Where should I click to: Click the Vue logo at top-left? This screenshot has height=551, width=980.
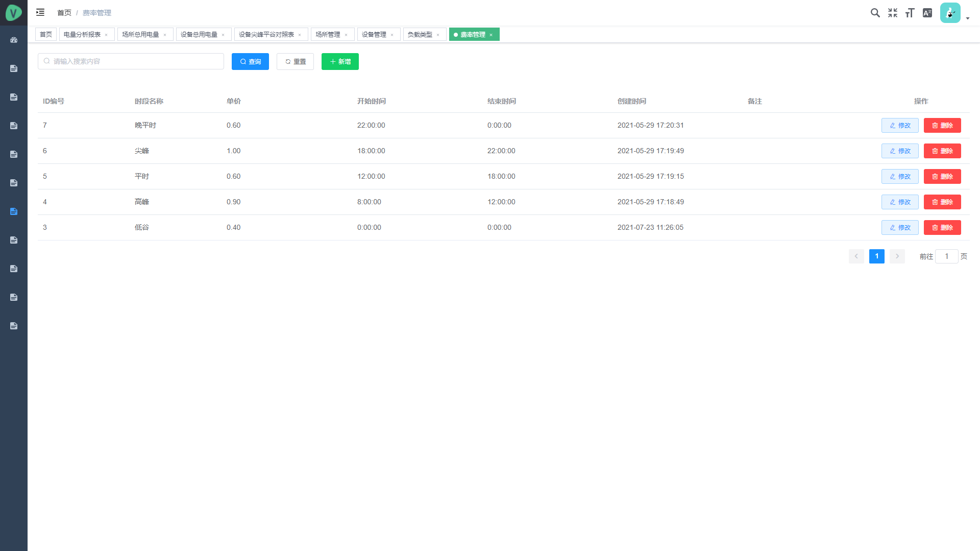click(x=14, y=13)
